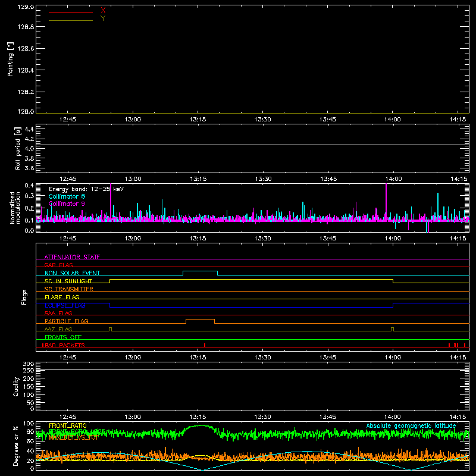Click the yellow FRONT_RATIO legend label
The image size is (476, 476).
(68, 425)
